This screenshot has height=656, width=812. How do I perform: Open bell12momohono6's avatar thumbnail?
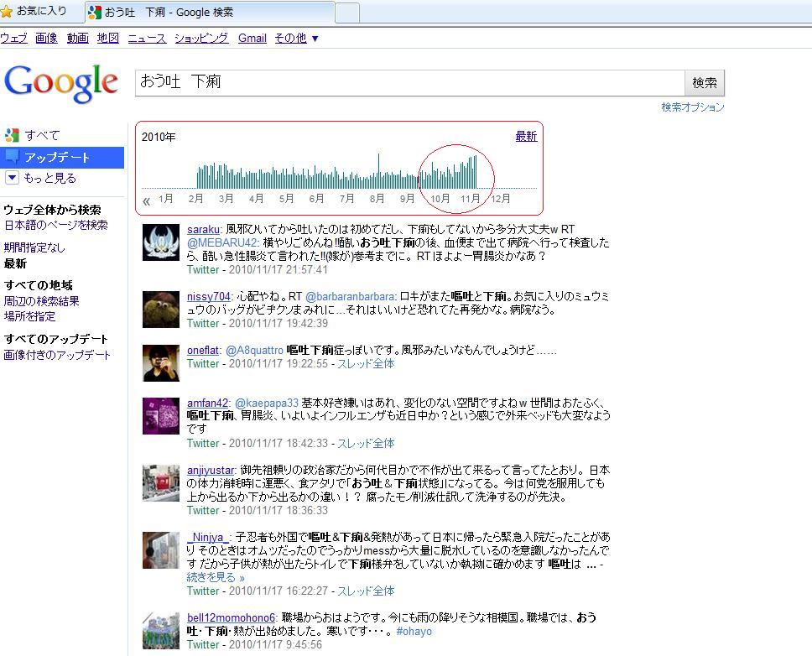[x=161, y=631]
